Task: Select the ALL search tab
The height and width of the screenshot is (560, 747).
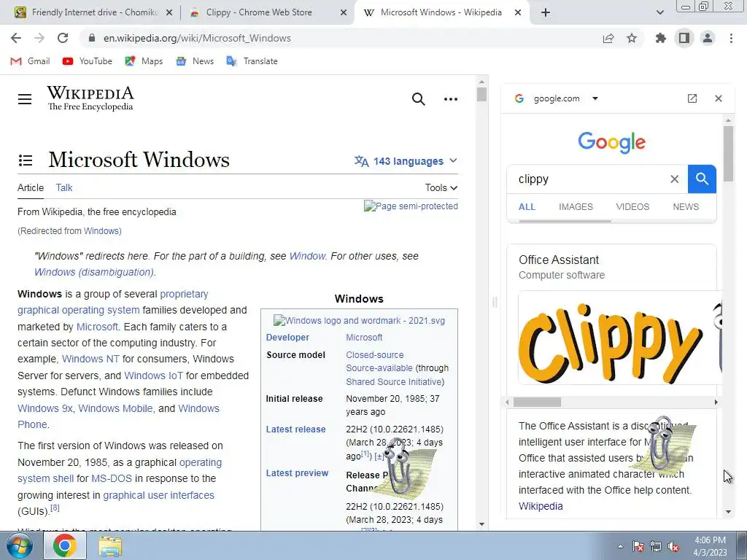Action: [527, 206]
